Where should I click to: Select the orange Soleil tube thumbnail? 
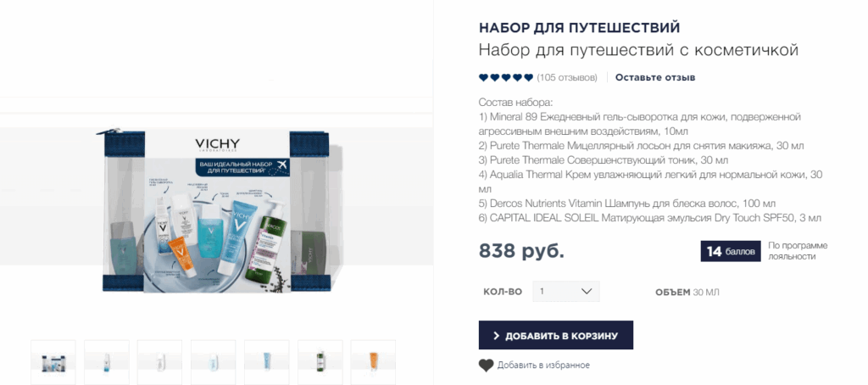374,362
